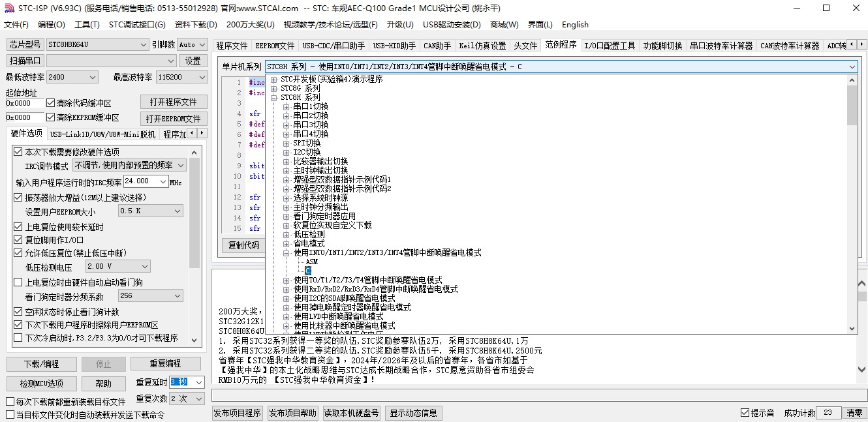868x422 pixels.
Task: Select 看门狗定时器应用 tree item
Action: pyautogui.click(x=324, y=216)
